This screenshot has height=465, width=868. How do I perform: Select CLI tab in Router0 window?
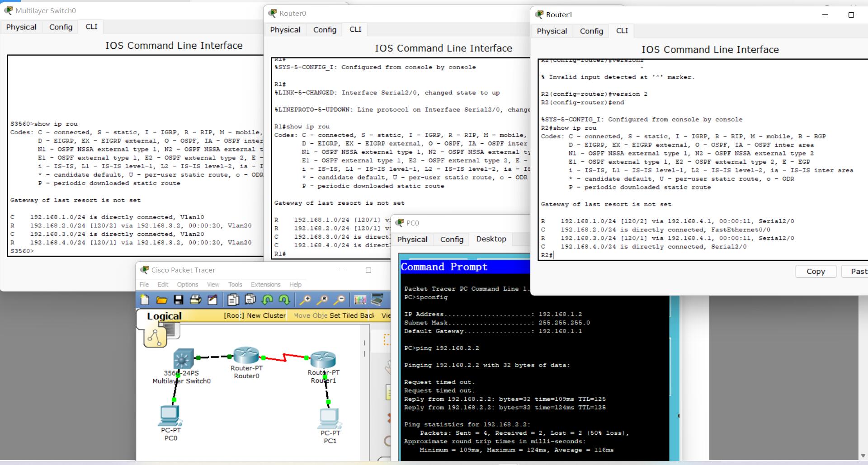pos(355,29)
